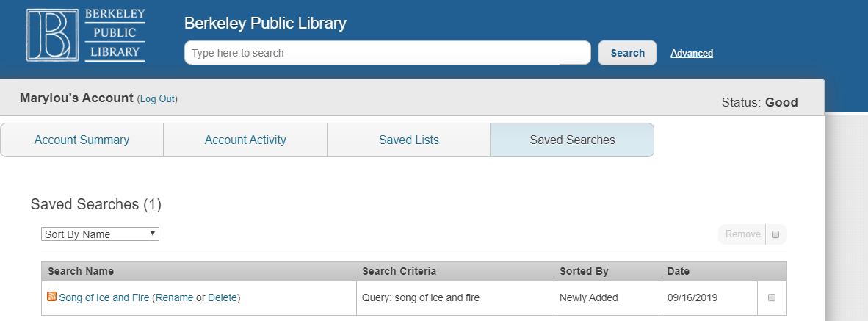
Task: Open the Advanced search link
Action: (692, 53)
